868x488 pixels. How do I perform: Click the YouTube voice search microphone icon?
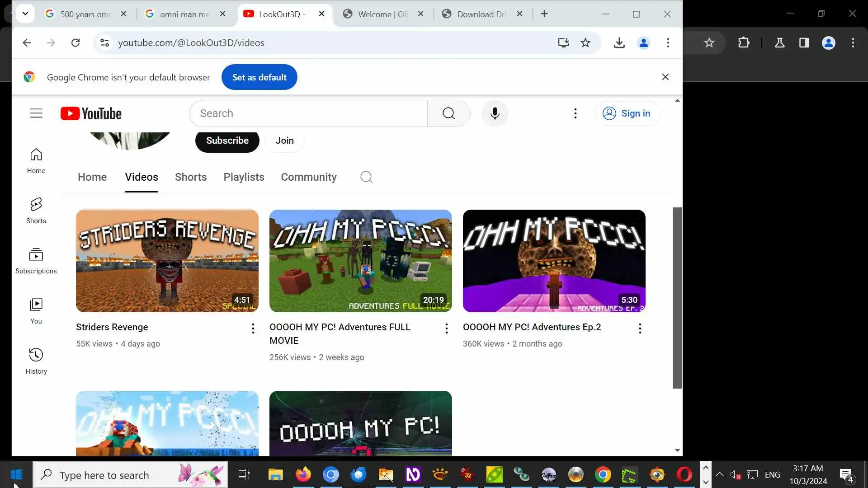495,113
